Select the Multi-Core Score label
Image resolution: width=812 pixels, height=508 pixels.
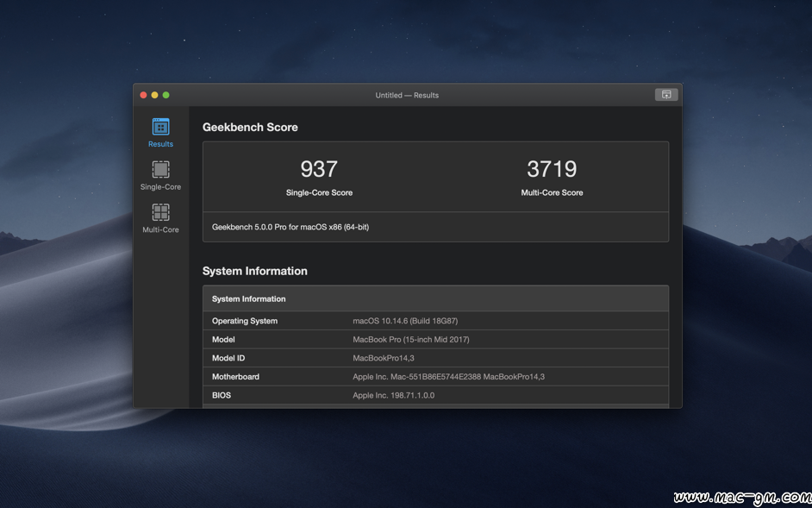pos(552,192)
